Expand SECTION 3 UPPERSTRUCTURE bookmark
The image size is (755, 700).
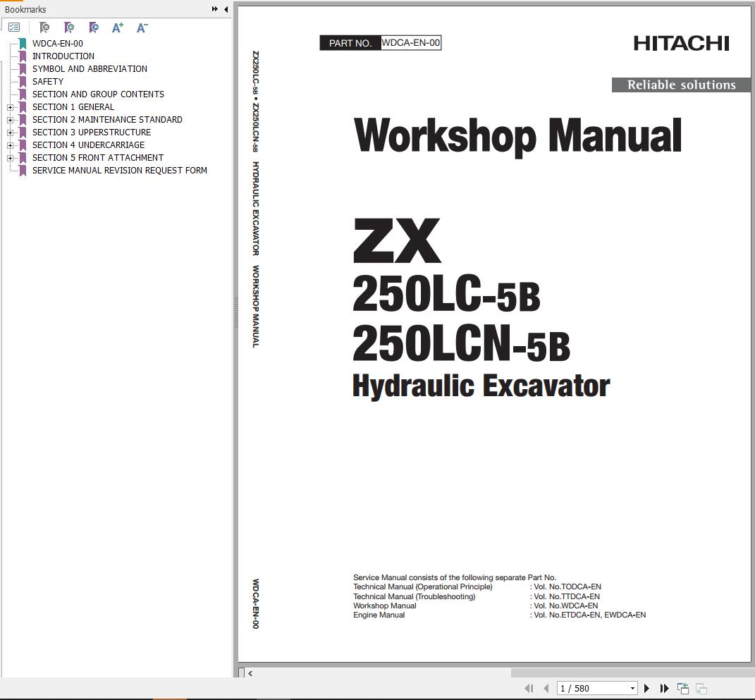point(10,133)
